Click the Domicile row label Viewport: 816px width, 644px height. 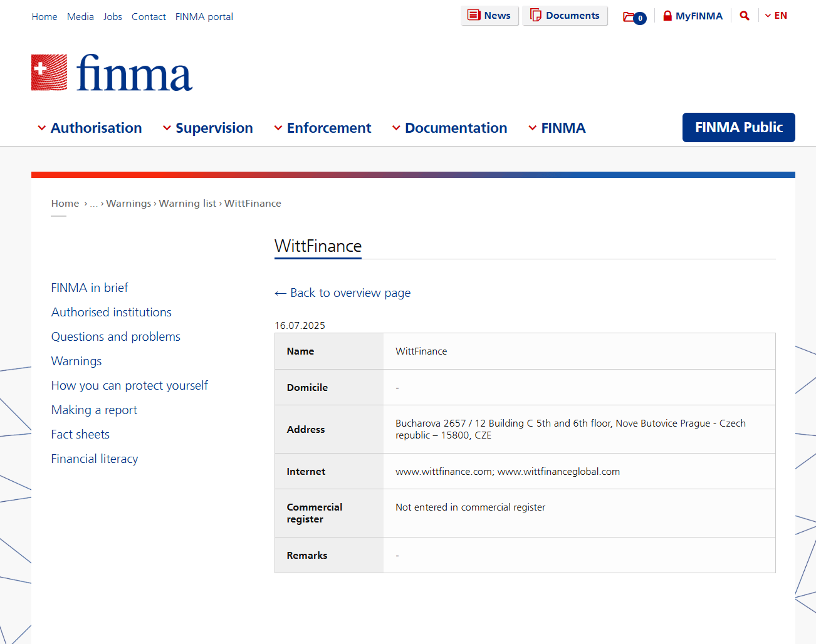point(307,388)
